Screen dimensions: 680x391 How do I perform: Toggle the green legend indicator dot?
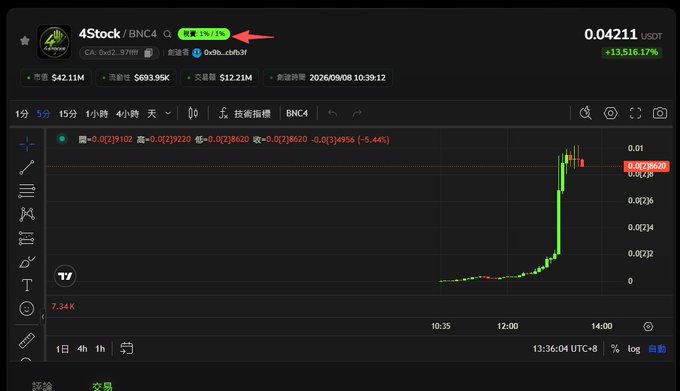tap(62, 139)
